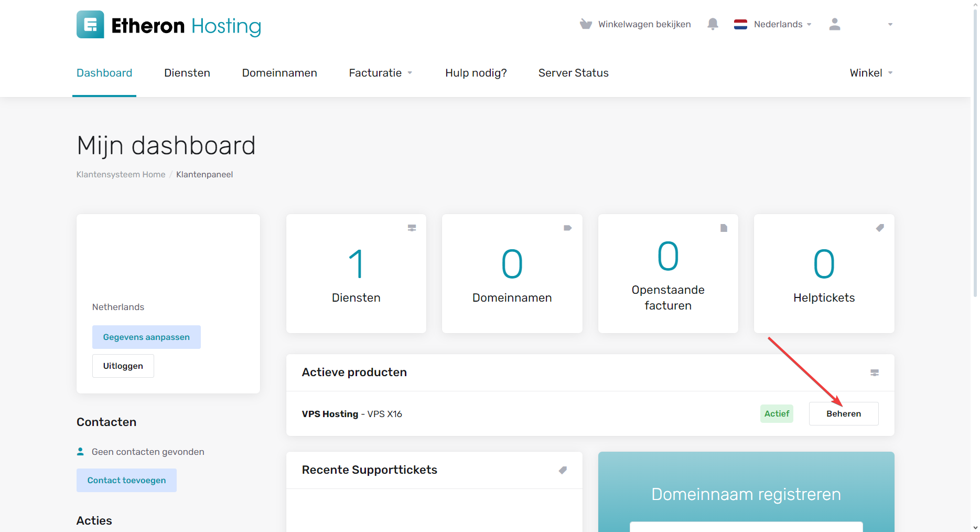Follow the Klantensysteem Home breadcrumb link

click(121, 175)
